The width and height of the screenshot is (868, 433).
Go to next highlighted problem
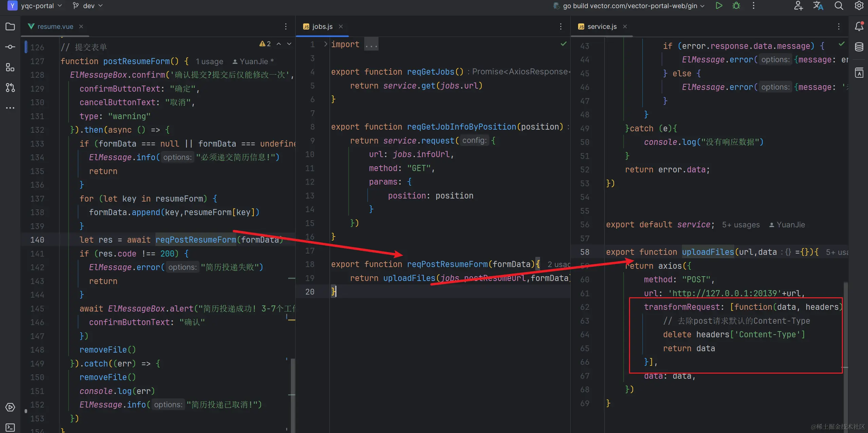point(289,44)
